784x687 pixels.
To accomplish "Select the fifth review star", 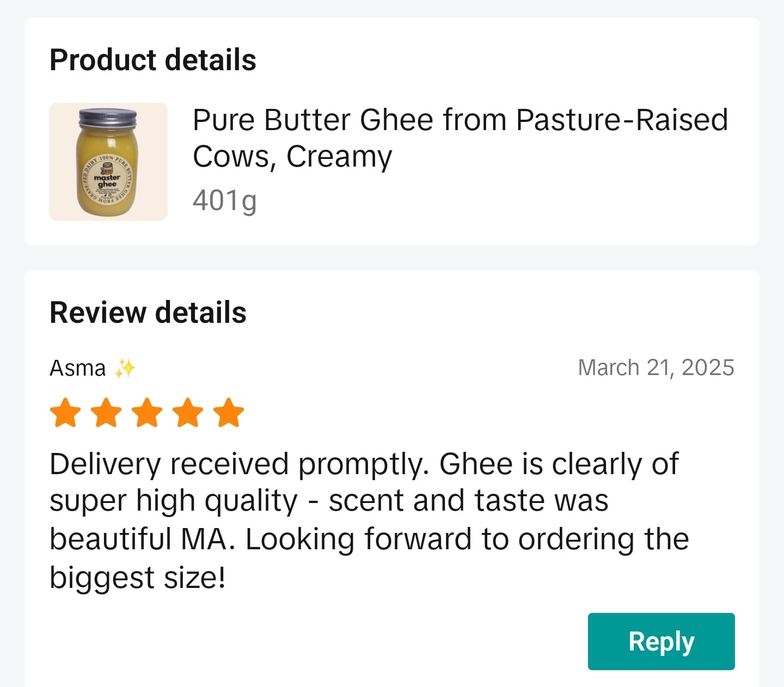I will pos(229,413).
